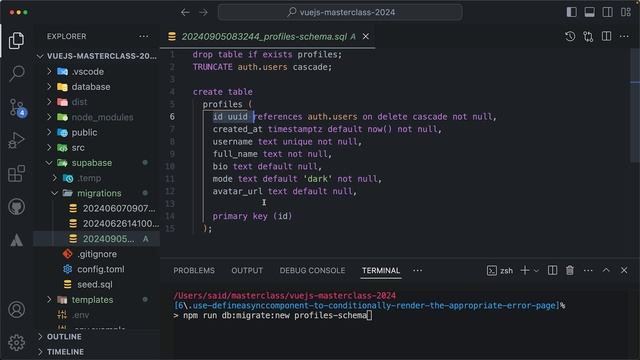The height and width of the screenshot is (360, 640).
Task: Expand the dist folder
Action: pyautogui.click(x=96, y=102)
